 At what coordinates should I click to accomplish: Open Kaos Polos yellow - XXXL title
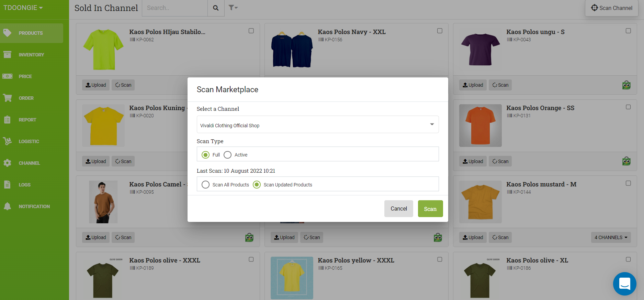[356, 260]
